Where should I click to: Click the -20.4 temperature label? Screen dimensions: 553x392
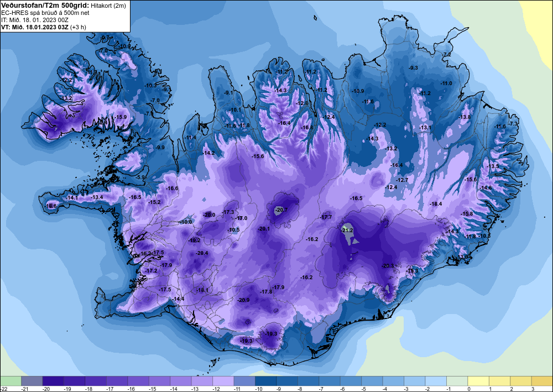pyautogui.click(x=202, y=253)
